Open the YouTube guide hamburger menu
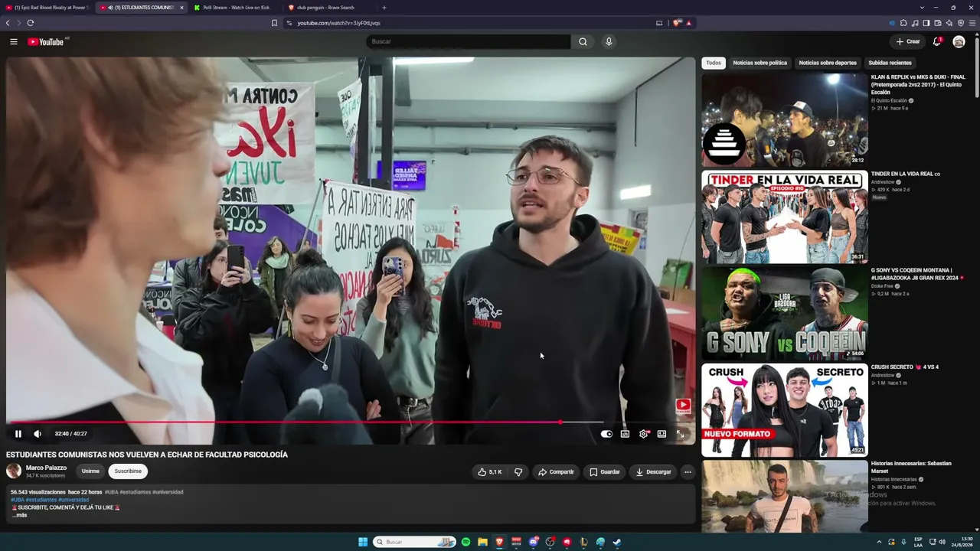This screenshot has width=980, height=551. click(14, 41)
